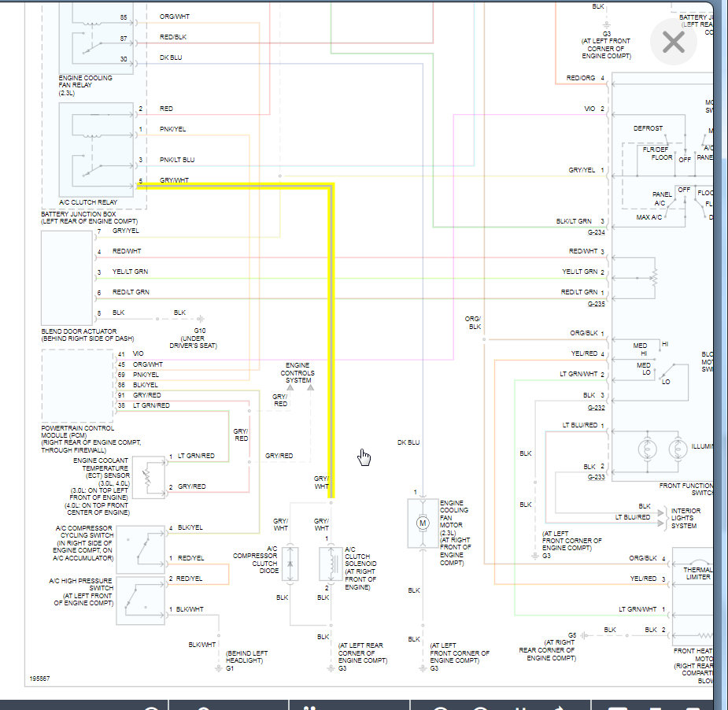Click the BLK/WHT pin 1 pressure switch wire
The height and width of the screenshot is (710, 728).
click(x=187, y=609)
